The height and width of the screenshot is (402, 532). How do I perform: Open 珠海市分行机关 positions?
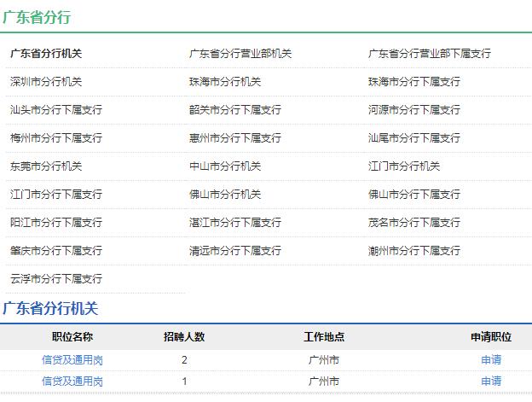[x=225, y=82]
